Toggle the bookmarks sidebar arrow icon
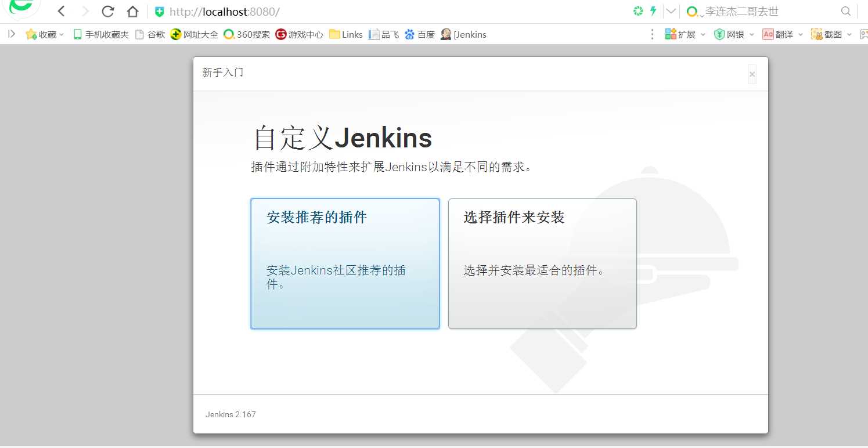This screenshot has height=448, width=868. pyautogui.click(x=12, y=34)
